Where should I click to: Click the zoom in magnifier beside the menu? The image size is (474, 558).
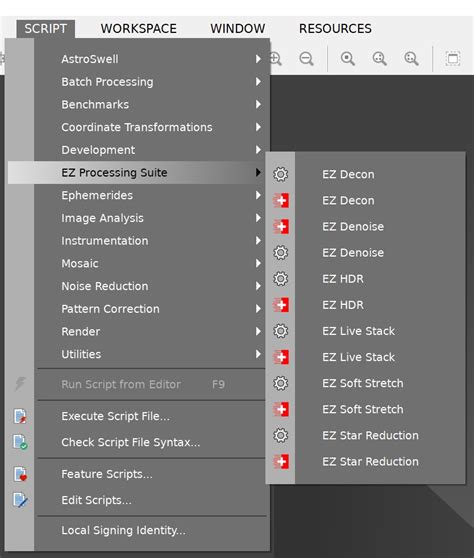(x=276, y=59)
